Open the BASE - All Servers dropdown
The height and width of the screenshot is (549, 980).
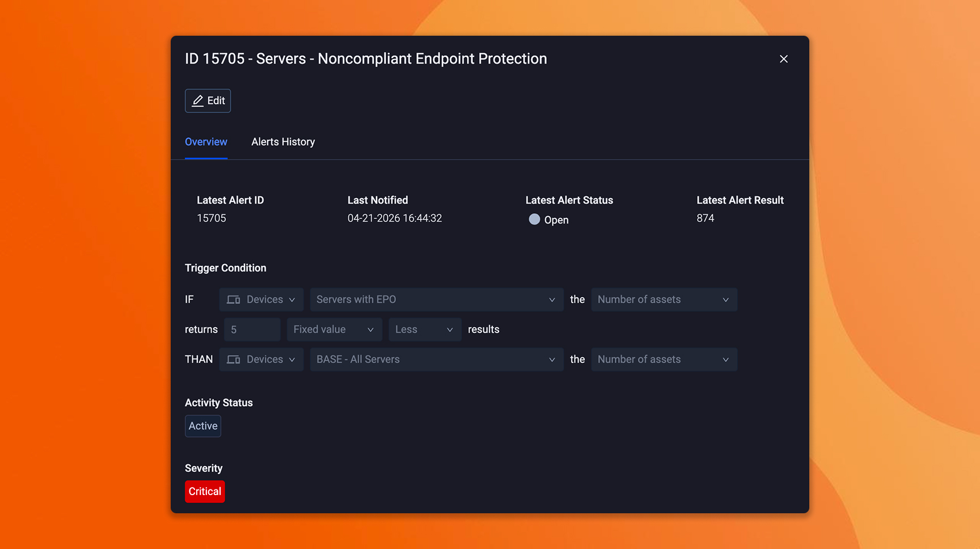click(x=437, y=360)
